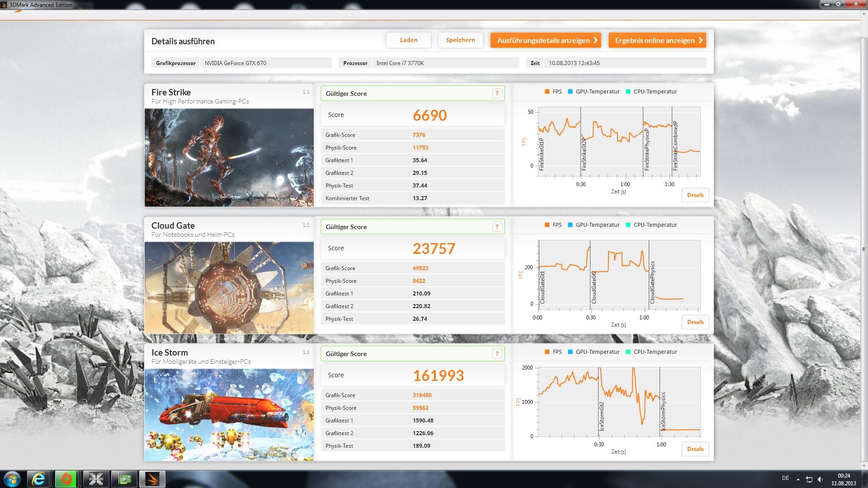The height and width of the screenshot is (488, 868).
Task: Open the Origin client in the taskbar
Action: pyautogui.click(x=66, y=479)
